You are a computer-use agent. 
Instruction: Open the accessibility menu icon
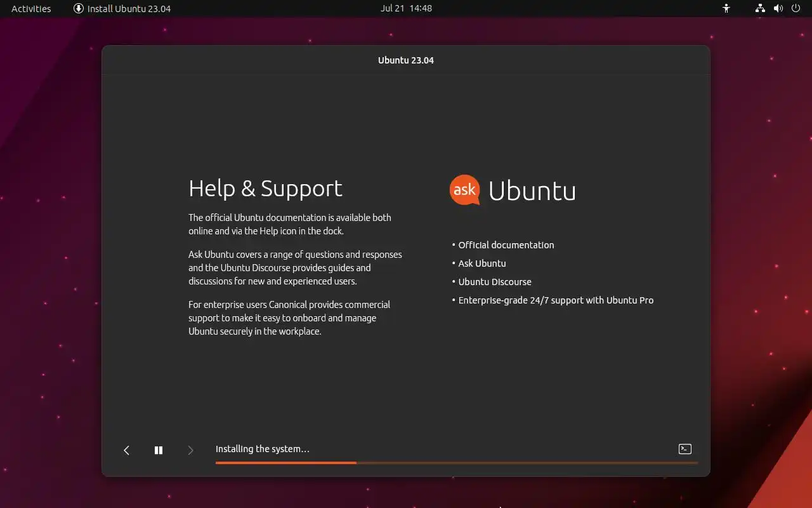click(x=726, y=8)
